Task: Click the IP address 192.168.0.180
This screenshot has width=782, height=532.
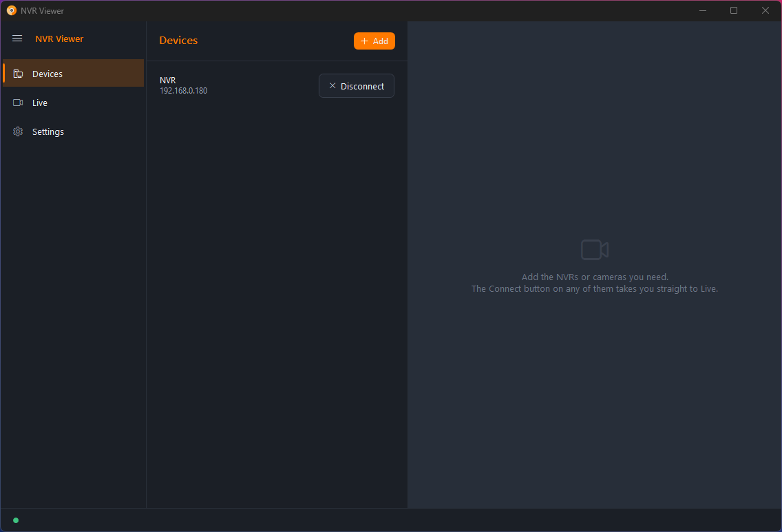Action: 184,91
